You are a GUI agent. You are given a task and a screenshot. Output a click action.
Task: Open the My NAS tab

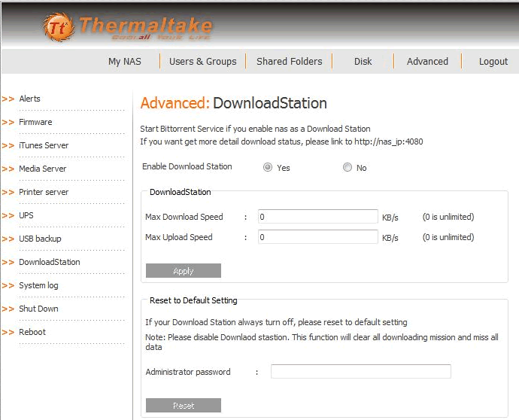click(x=125, y=62)
